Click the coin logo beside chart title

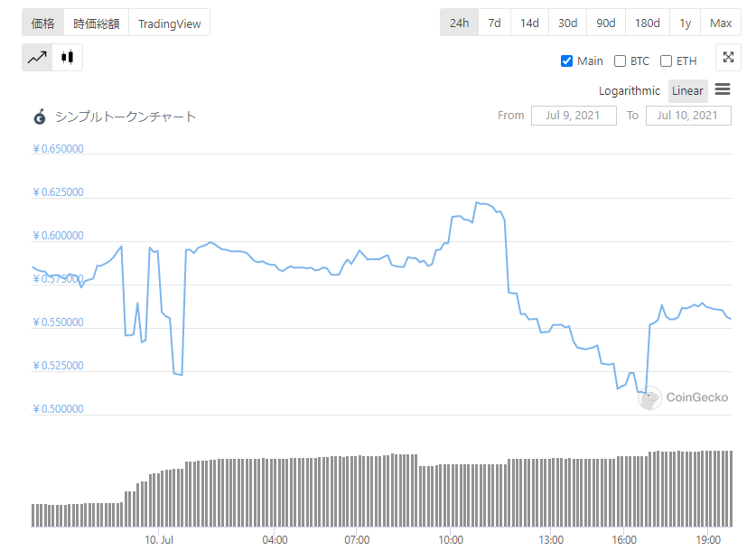tap(40, 117)
